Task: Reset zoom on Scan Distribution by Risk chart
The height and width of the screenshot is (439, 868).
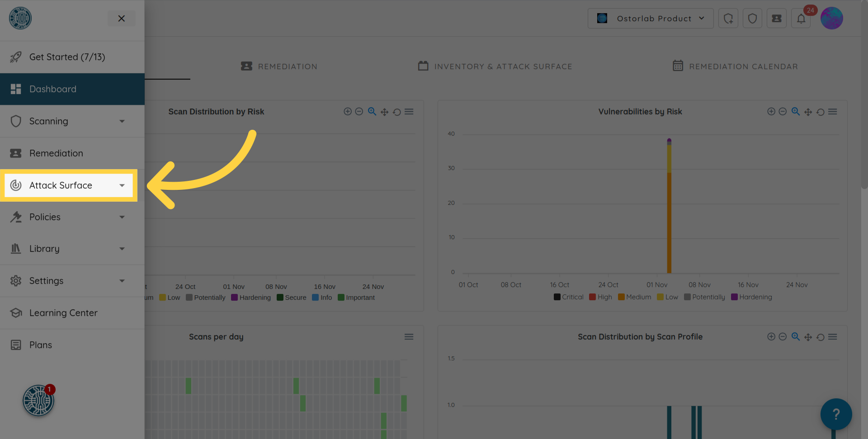Action: [x=396, y=112]
